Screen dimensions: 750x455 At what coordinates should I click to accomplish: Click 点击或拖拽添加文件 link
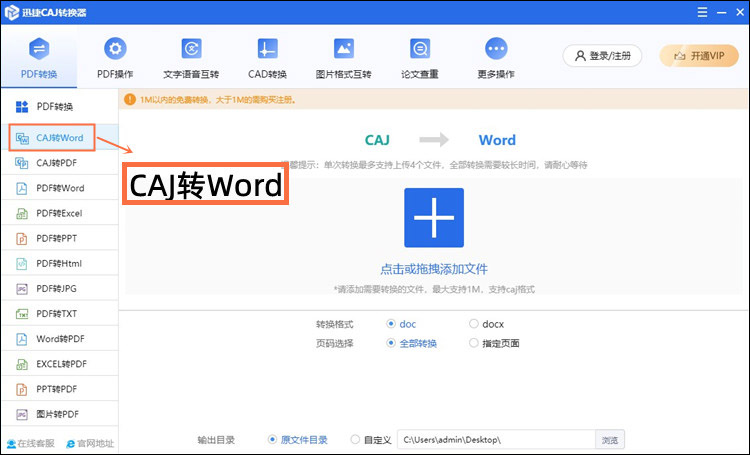point(434,269)
